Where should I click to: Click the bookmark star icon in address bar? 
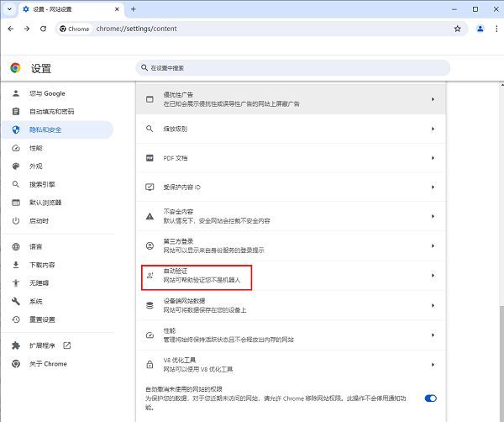coord(458,28)
